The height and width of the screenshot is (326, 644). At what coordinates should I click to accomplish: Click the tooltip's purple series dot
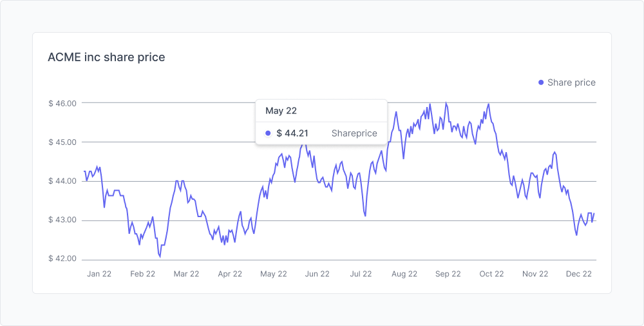pos(268,133)
